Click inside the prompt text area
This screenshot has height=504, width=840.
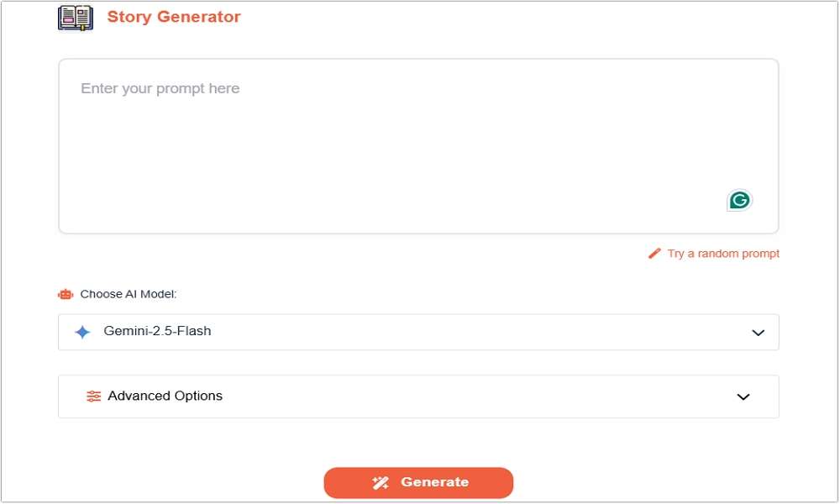tap(418, 143)
